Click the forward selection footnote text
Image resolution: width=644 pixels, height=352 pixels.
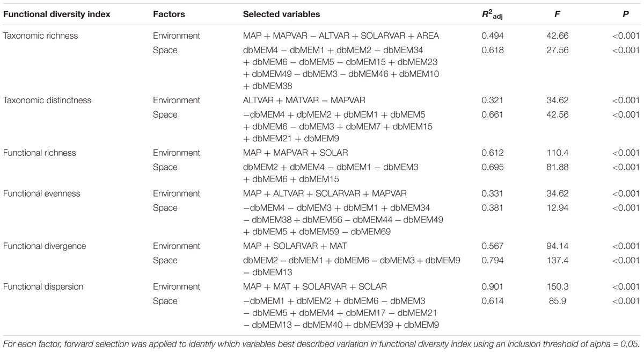click(x=321, y=343)
